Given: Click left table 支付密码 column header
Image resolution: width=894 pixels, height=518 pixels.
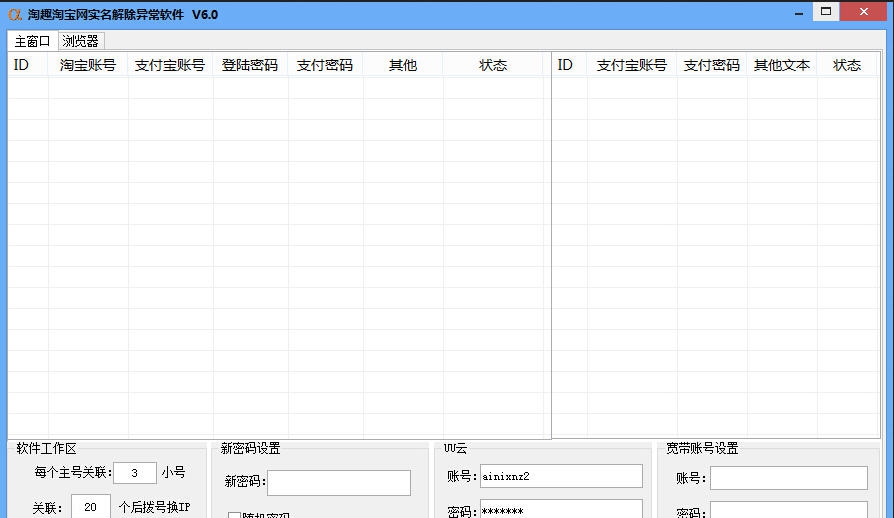Looking at the screenshot, I should 325,65.
